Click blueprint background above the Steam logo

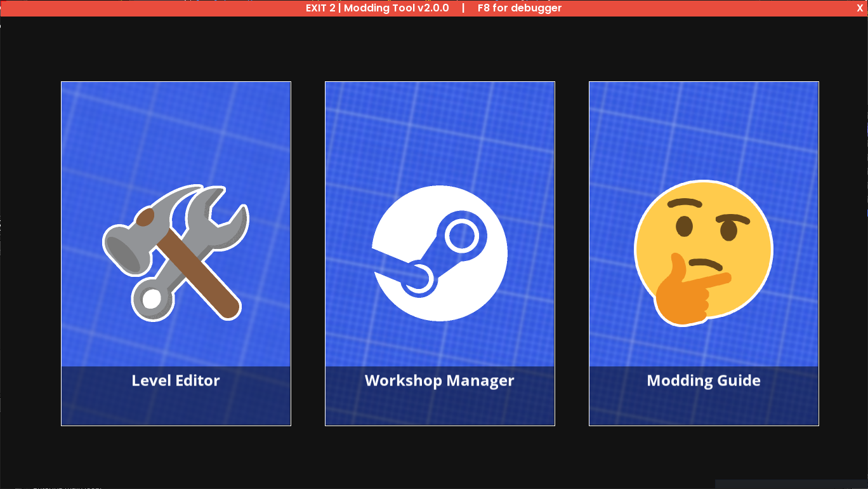tap(440, 127)
